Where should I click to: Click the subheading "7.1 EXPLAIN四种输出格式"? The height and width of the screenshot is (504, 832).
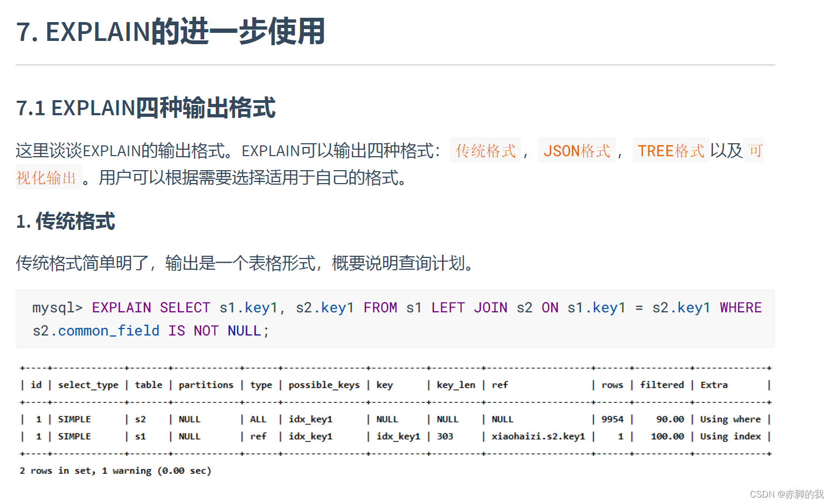tap(145, 108)
